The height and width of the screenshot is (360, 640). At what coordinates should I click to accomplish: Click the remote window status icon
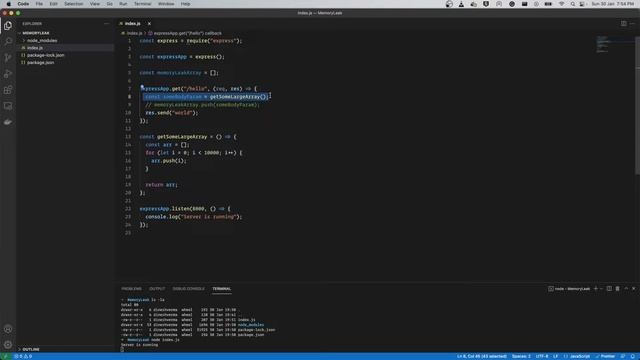[x=5, y=356]
